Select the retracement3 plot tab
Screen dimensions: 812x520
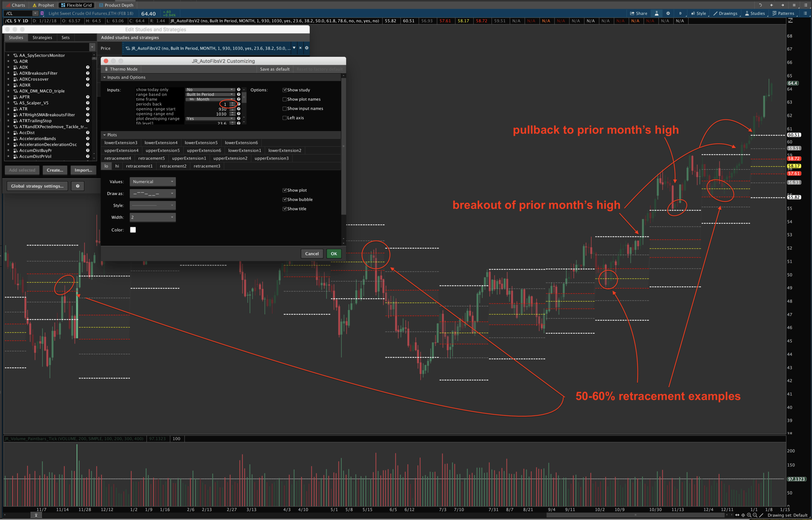pos(207,166)
